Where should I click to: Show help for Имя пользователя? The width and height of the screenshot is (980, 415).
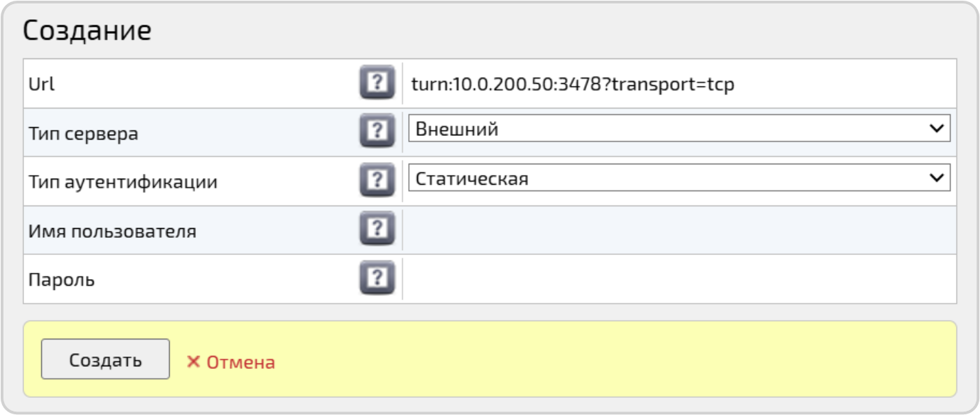coord(377,229)
